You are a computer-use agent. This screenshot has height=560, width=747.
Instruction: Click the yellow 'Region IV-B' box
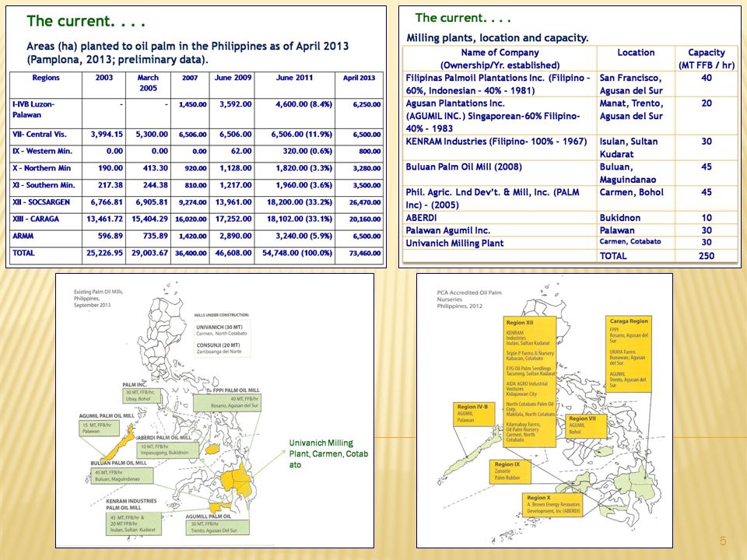[x=473, y=414]
